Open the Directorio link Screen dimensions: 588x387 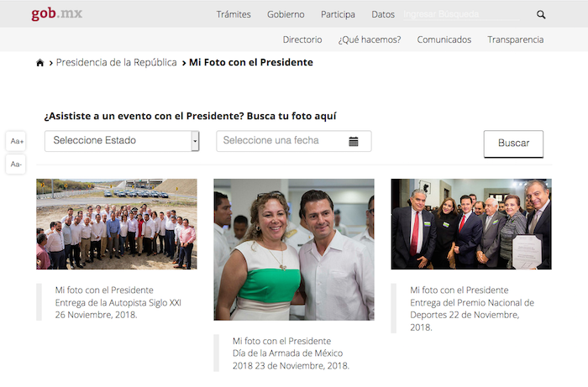[302, 39]
